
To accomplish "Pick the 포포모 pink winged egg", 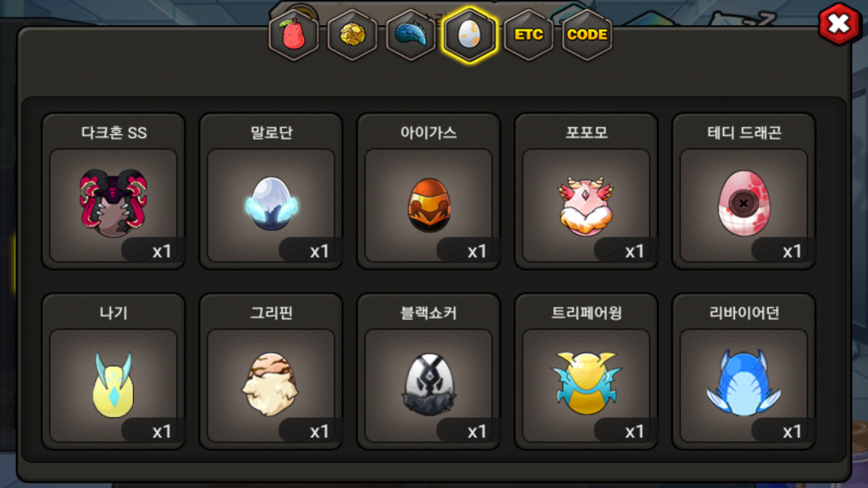I will (586, 205).
